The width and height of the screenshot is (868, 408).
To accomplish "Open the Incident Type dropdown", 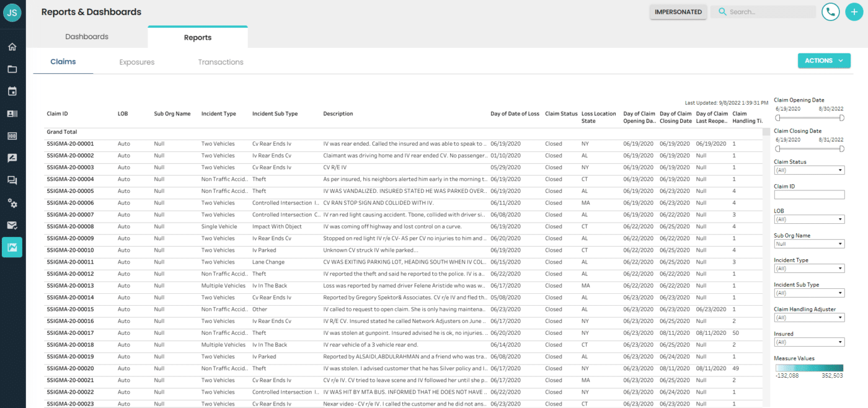I will [809, 268].
